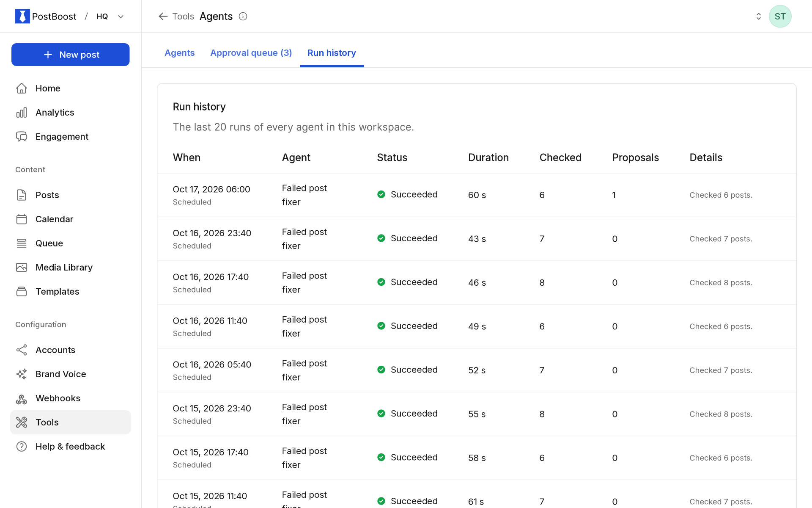Click Checked 8 posts on Oct 16 17:40 row
The width and height of the screenshot is (812, 508).
(721, 283)
